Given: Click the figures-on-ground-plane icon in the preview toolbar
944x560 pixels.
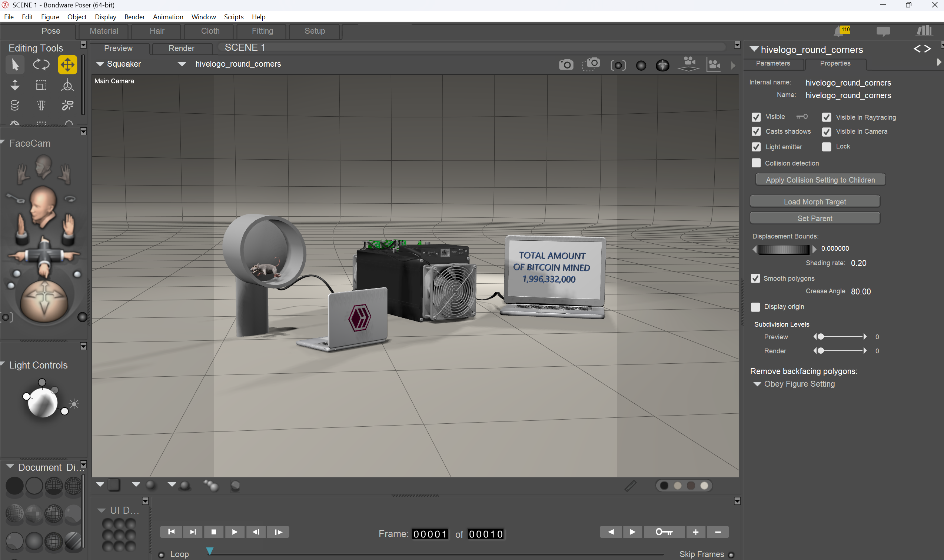Looking at the screenshot, I should pos(689,64).
